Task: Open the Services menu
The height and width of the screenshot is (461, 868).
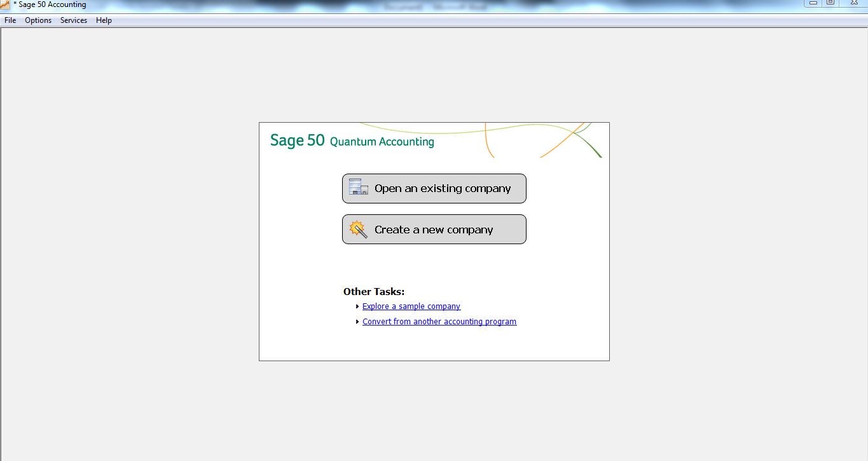Action: click(x=74, y=20)
